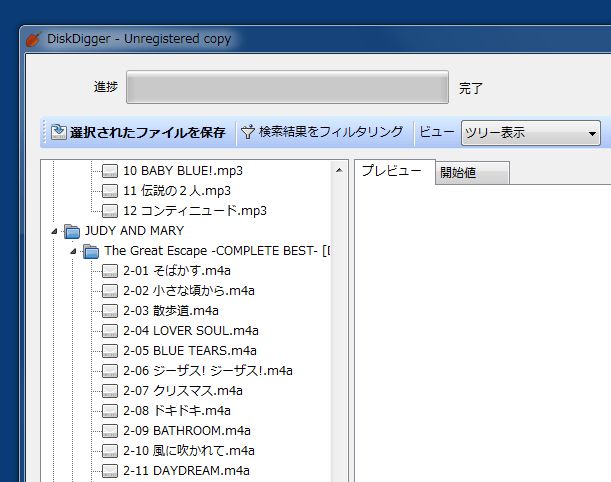Click 選択されたファイルを保存 button
Screen dimensions: 611x482
[138, 132]
